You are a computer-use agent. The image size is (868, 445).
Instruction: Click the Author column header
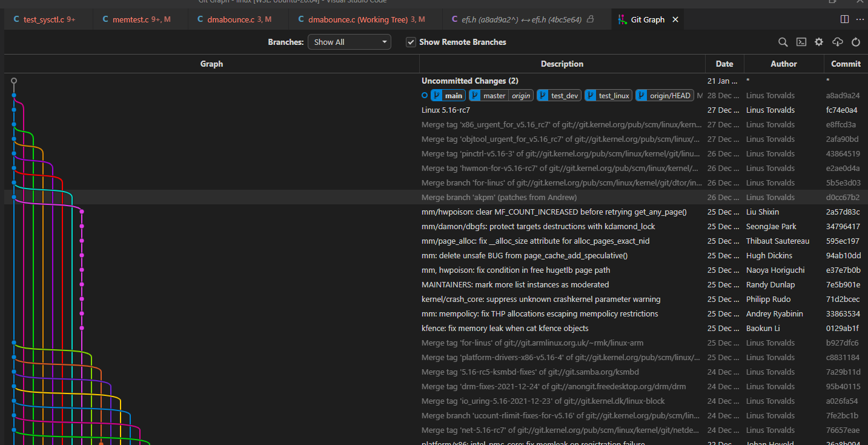tap(784, 64)
